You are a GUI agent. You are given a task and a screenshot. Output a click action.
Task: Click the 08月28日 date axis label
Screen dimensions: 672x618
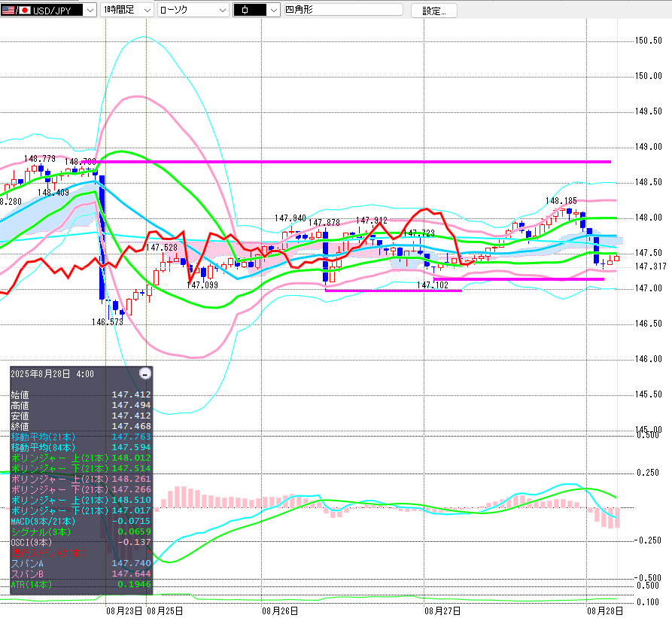tap(605, 611)
